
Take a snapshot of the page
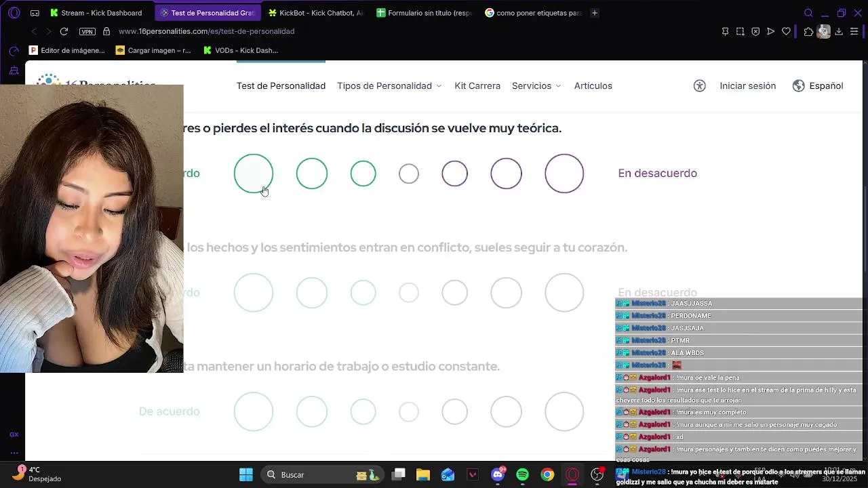point(741,31)
